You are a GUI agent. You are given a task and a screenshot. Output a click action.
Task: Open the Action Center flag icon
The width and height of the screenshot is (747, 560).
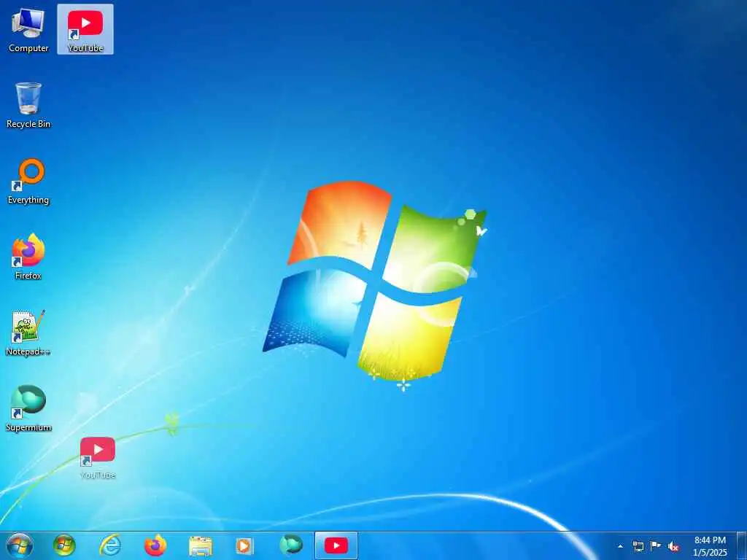click(656, 546)
